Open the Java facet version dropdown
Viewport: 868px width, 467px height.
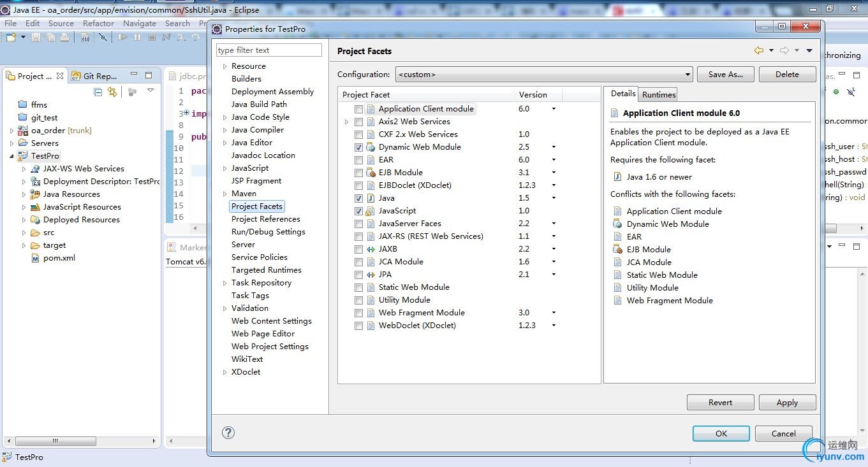click(x=554, y=198)
